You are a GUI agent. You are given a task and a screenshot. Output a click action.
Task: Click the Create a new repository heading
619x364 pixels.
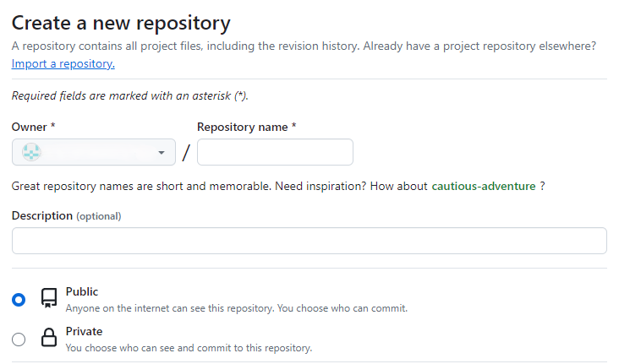point(121,23)
